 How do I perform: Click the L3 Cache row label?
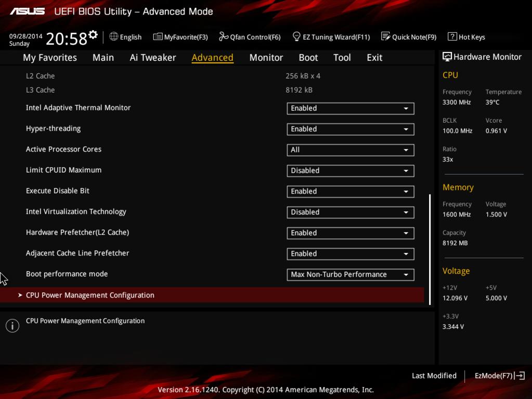[x=41, y=90]
